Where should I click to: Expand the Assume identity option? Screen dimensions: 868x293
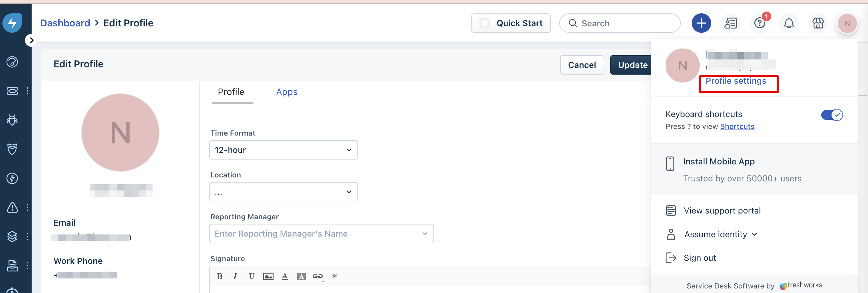720,234
